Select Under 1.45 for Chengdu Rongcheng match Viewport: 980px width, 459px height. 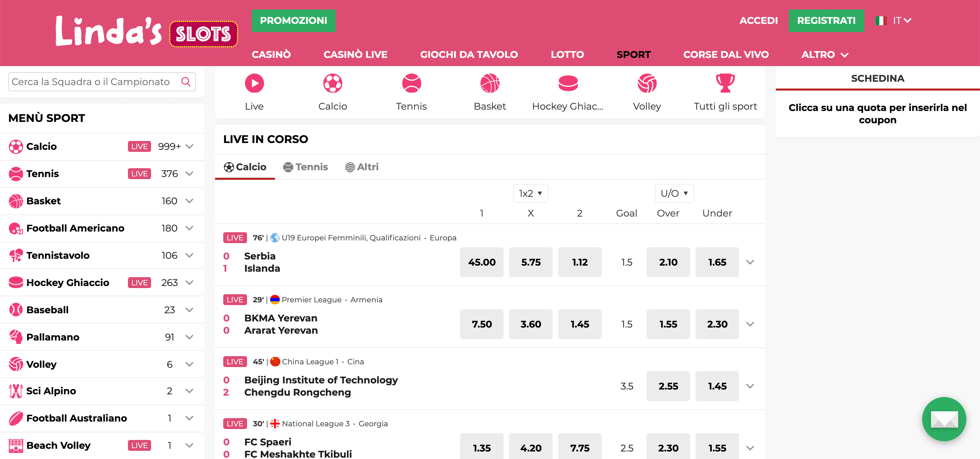tap(717, 386)
